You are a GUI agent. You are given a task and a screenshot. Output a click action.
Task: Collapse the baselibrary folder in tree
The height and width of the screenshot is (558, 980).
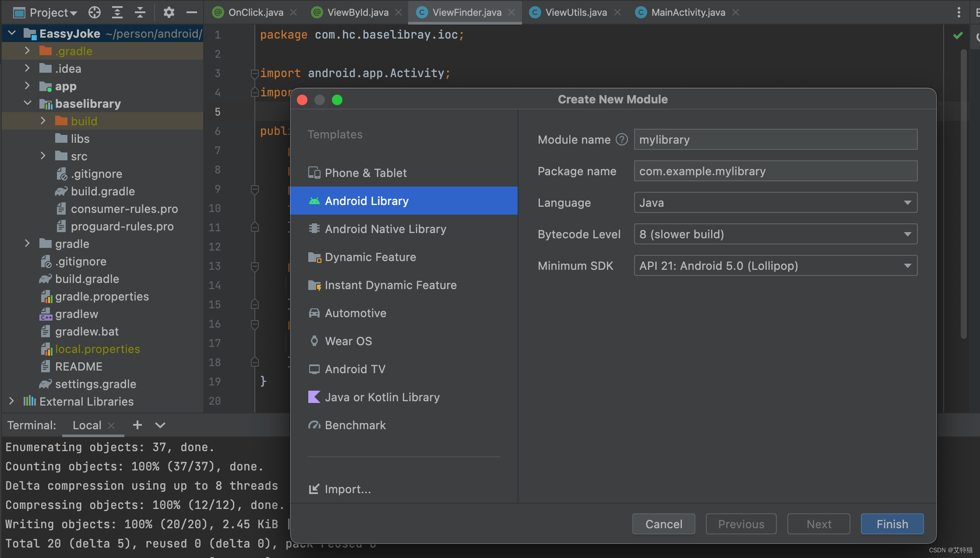click(x=27, y=103)
